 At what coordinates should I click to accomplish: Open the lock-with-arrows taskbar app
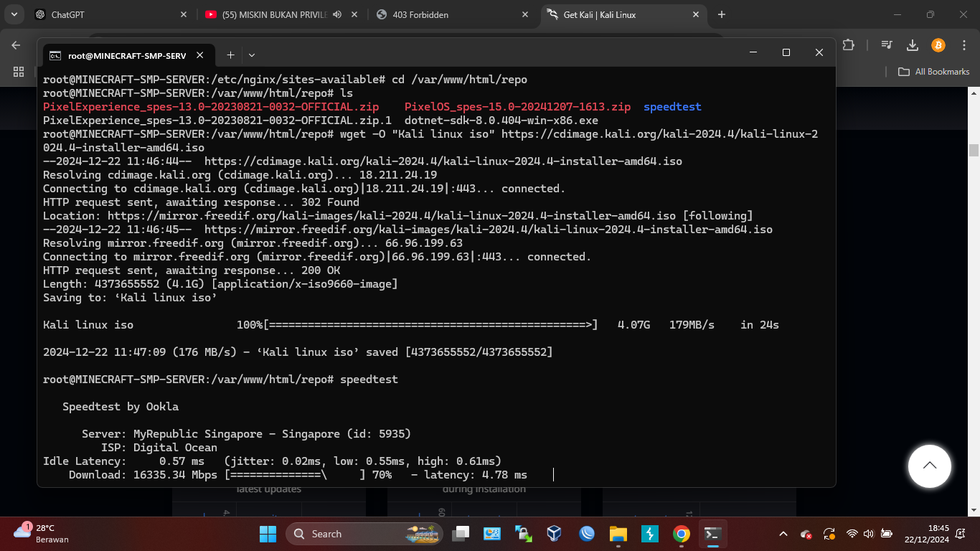(x=524, y=534)
